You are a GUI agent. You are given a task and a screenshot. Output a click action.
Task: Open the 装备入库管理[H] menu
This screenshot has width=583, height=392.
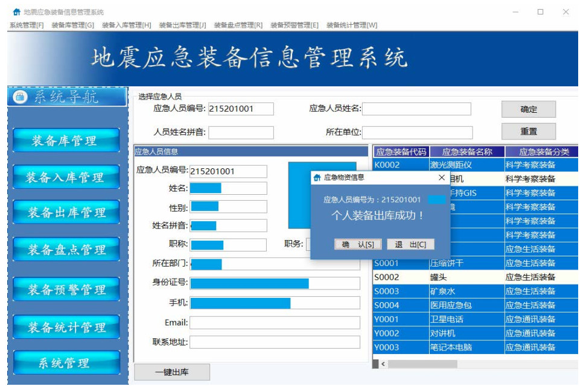[x=127, y=25]
